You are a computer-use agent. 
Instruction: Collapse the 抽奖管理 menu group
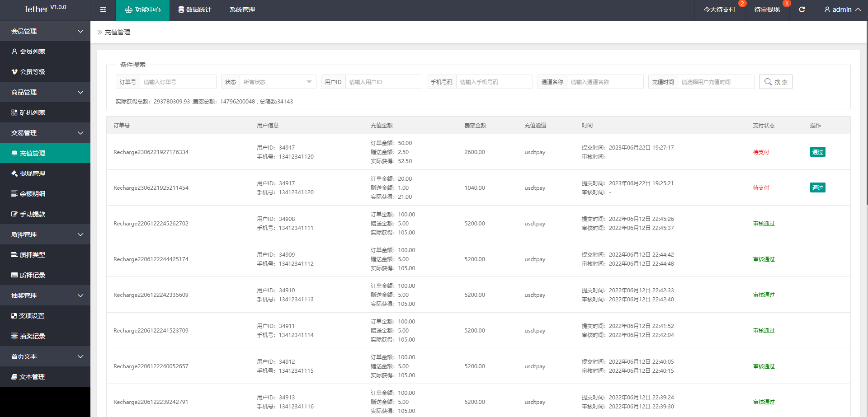pyautogui.click(x=45, y=295)
